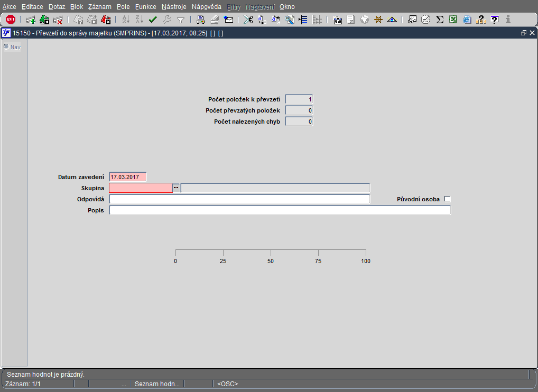538x392 pixels.
Task: Click the '<OSC>' status bar entry
Action: (x=227, y=384)
